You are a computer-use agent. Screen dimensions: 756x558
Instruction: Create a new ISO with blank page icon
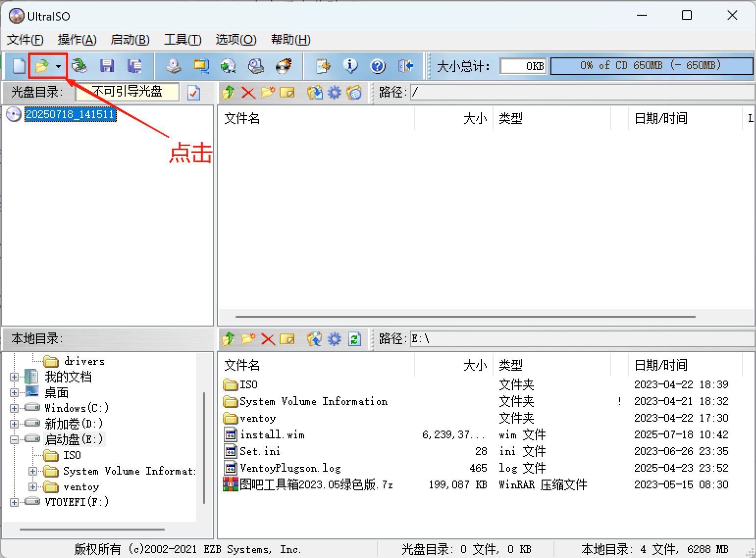19,66
